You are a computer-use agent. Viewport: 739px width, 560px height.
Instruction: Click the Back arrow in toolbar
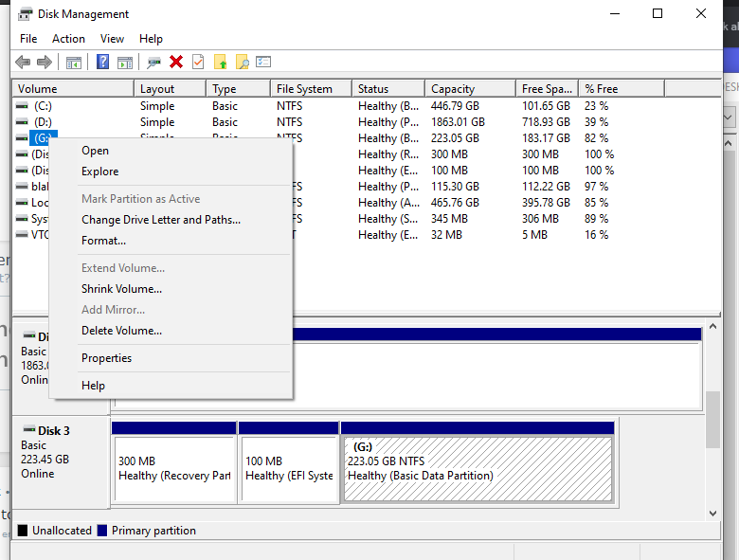[x=23, y=63]
